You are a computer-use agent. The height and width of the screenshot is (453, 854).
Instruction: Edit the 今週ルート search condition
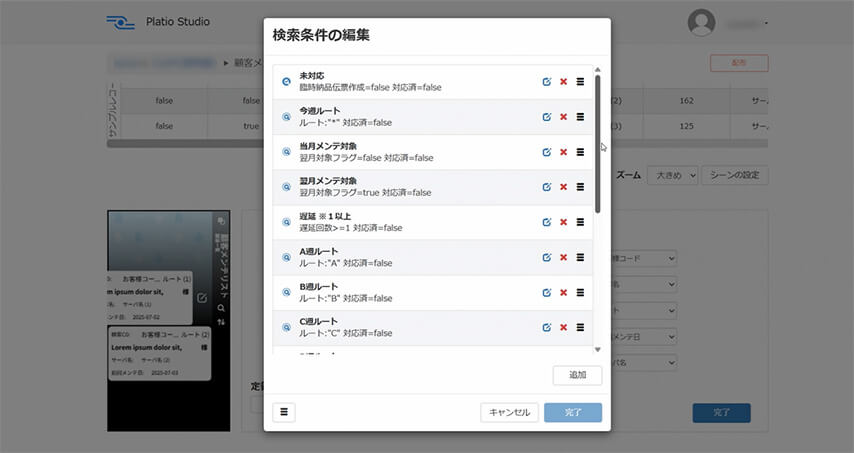(x=546, y=117)
